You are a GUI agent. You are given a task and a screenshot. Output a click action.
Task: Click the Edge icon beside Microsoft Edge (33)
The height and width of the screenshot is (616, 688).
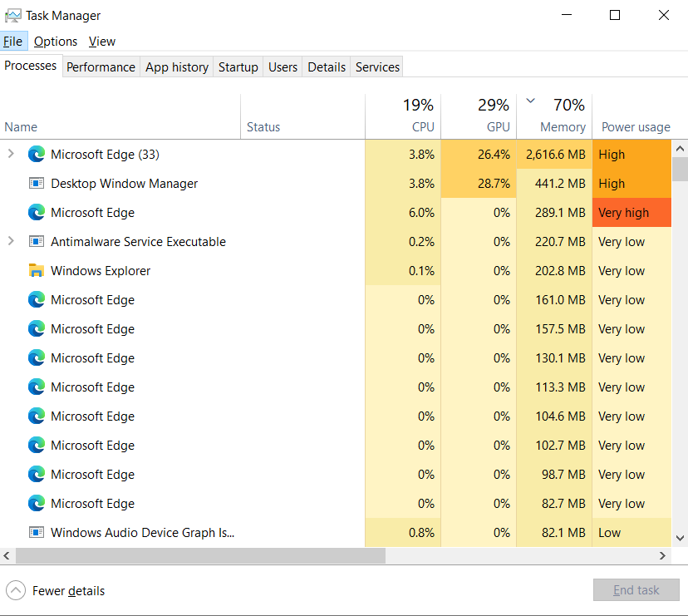coord(37,154)
